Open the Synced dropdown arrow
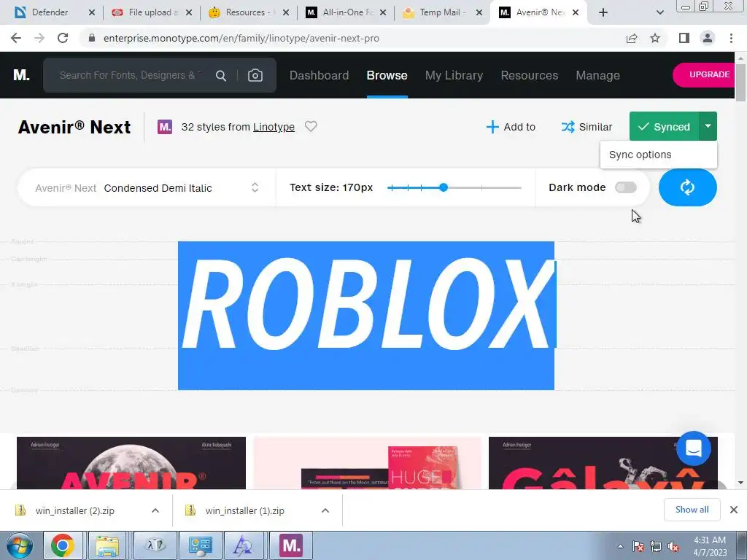 click(708, 126)
